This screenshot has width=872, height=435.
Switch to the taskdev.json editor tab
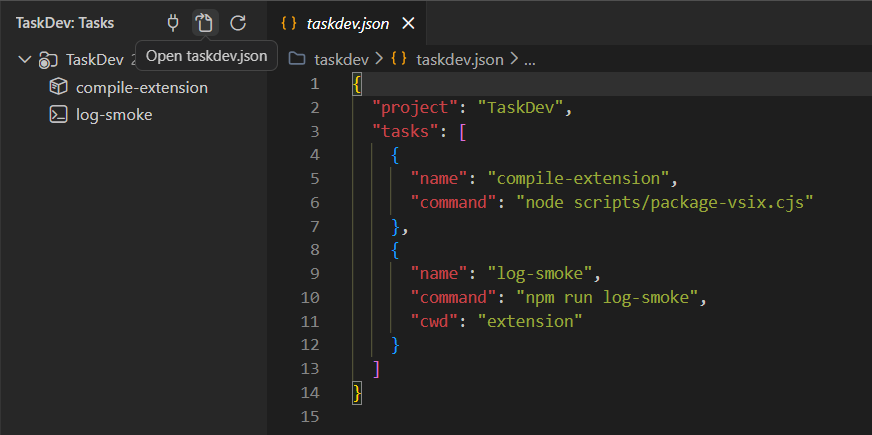[348, 23]
